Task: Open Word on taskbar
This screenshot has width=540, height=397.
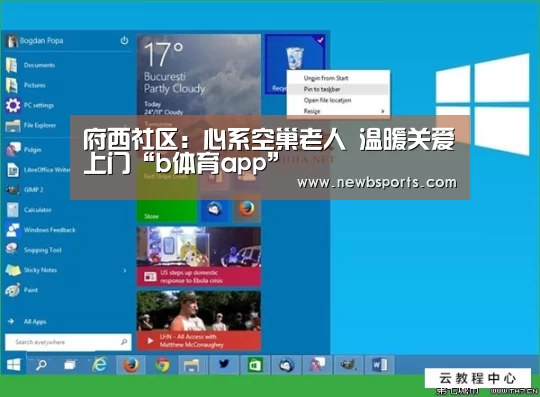Action: [x=380, y=365]
